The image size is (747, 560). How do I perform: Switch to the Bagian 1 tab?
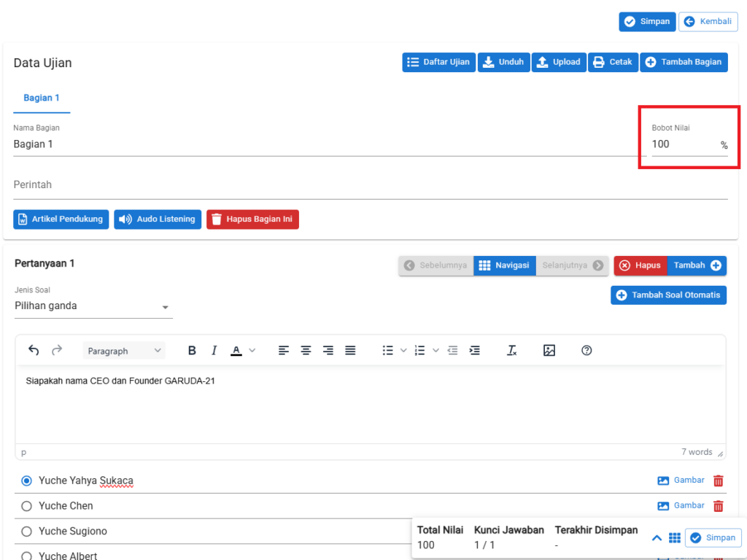(x=42, y=98)
